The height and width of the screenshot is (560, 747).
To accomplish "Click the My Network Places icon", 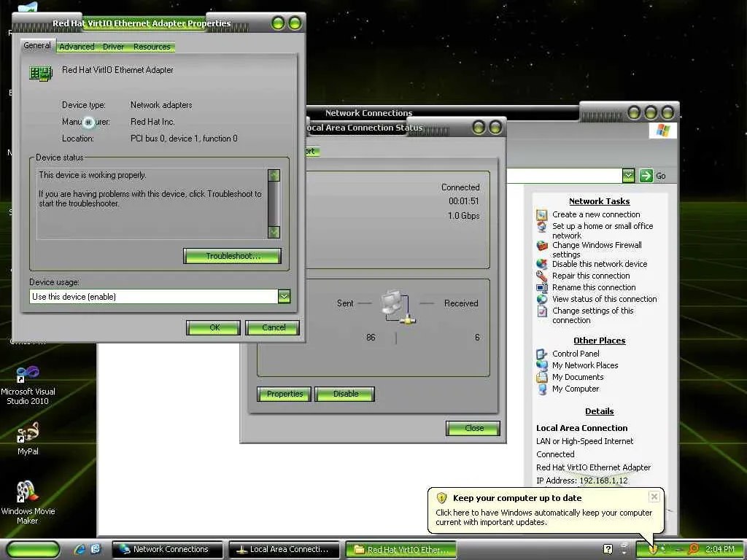I will [x=542, y=366].
